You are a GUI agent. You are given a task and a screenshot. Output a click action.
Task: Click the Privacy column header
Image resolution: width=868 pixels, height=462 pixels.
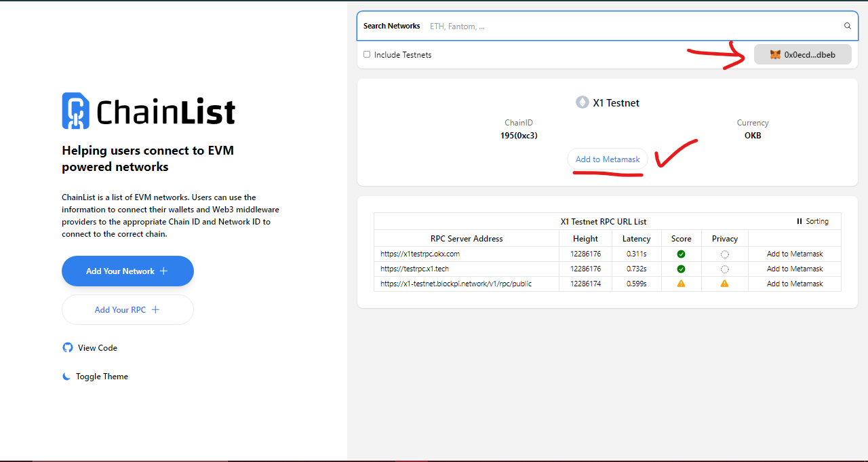tap(724, 239)
